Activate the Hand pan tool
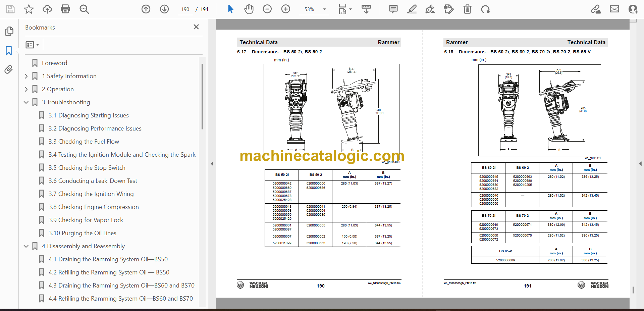 point(249,9)
